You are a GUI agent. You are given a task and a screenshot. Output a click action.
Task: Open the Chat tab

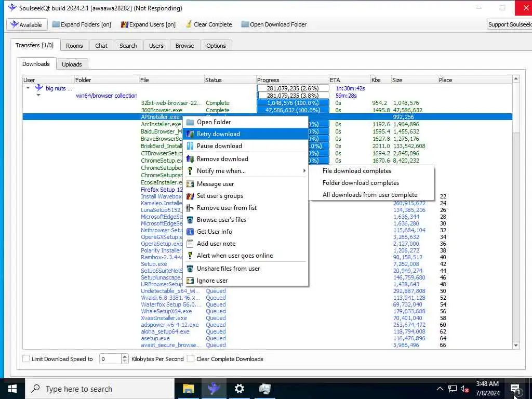pos(101,46)
